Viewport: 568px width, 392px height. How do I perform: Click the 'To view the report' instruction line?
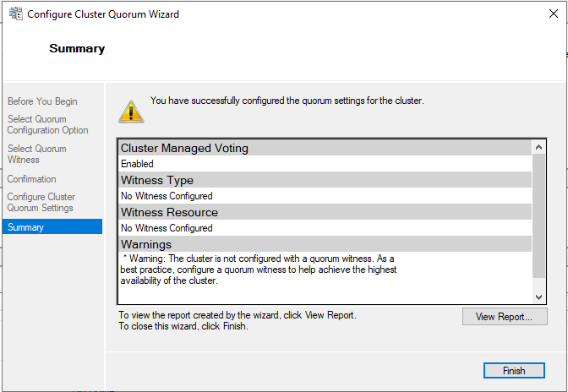[x=238, y=315]
